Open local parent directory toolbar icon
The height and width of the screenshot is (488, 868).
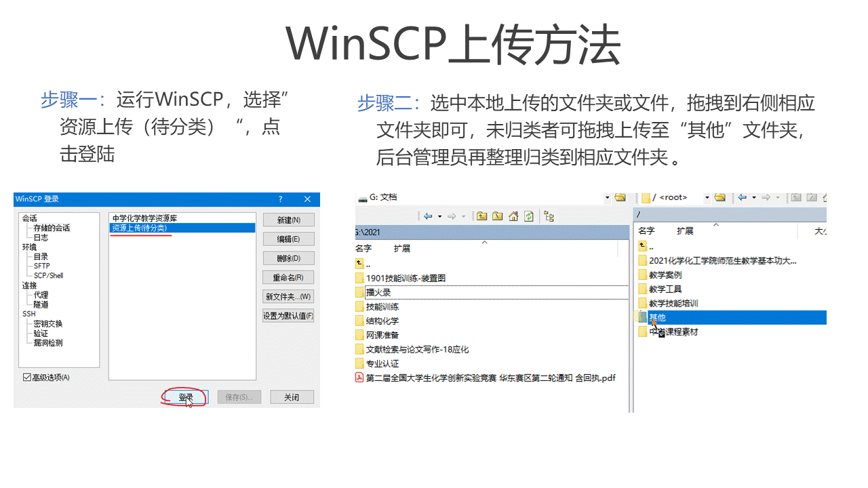coord(481,216)
